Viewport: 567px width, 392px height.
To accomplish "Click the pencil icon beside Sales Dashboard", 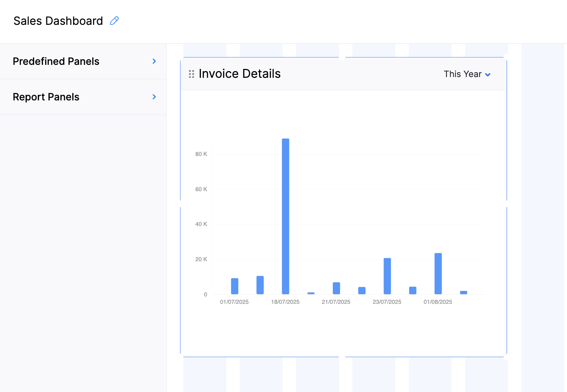I will pyautogui.click(x=115, y=21).
